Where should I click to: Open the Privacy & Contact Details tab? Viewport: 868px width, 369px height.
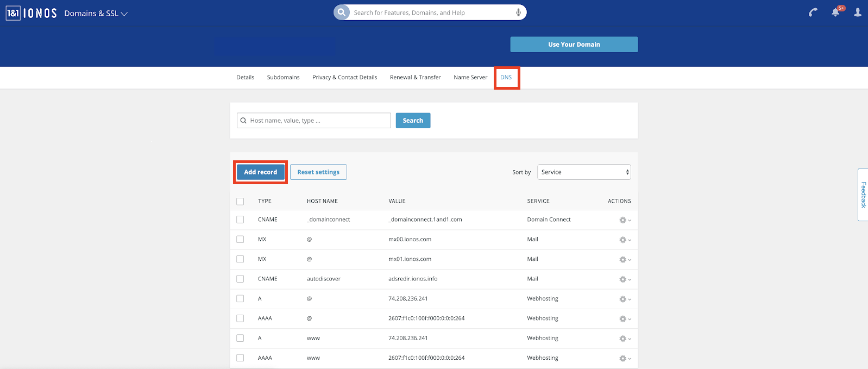point(344,77)
